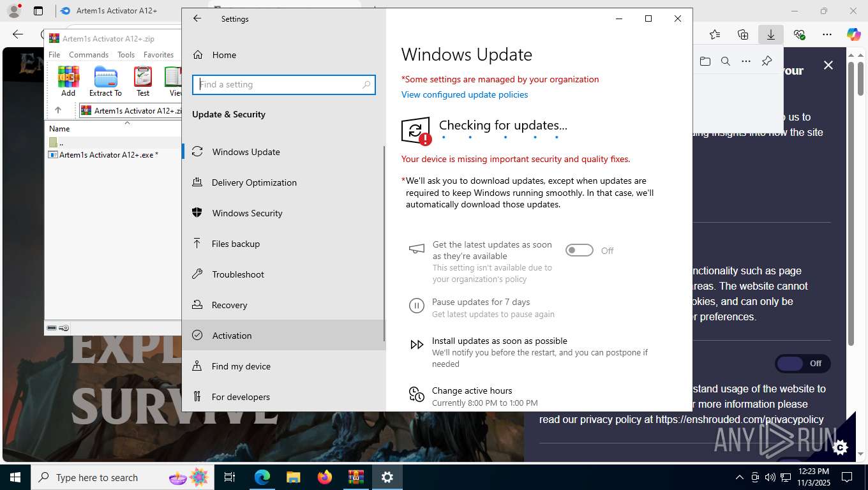Open the Tools menu in WinRAR
Image resolution: width=868 pixels, height=490 pixels.
[126, 55]
